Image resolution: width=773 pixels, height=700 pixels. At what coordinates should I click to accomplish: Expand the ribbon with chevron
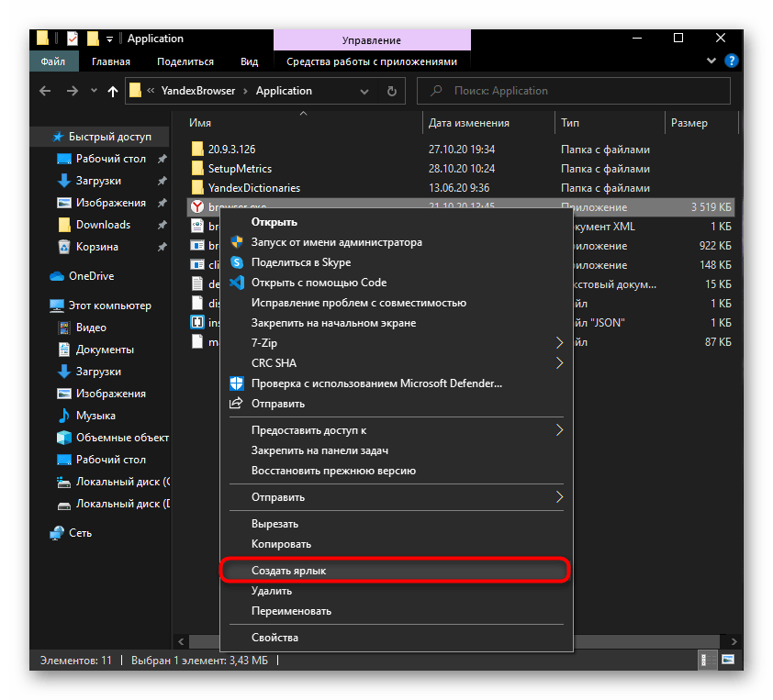tap(711, 61)
